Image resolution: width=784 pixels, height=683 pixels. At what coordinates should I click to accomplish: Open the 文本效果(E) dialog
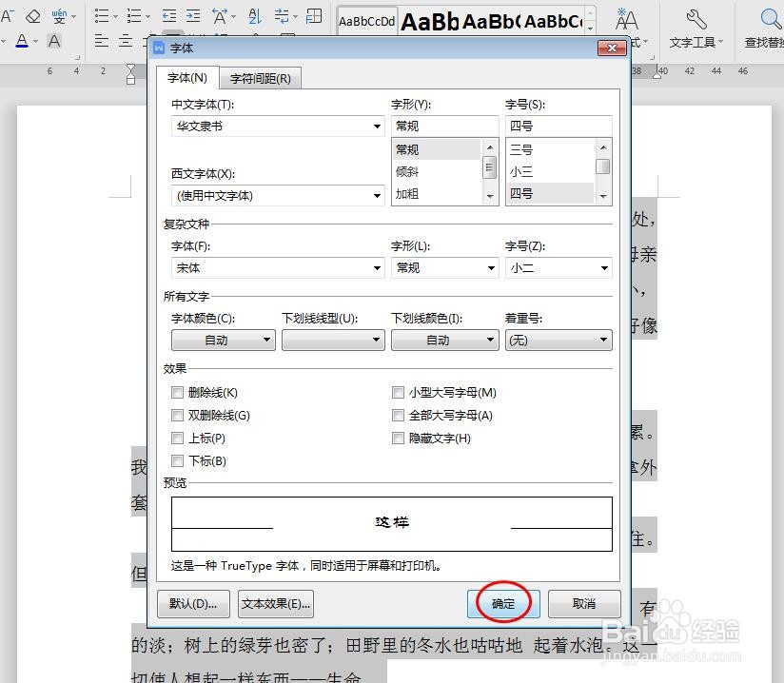point(275,603)
